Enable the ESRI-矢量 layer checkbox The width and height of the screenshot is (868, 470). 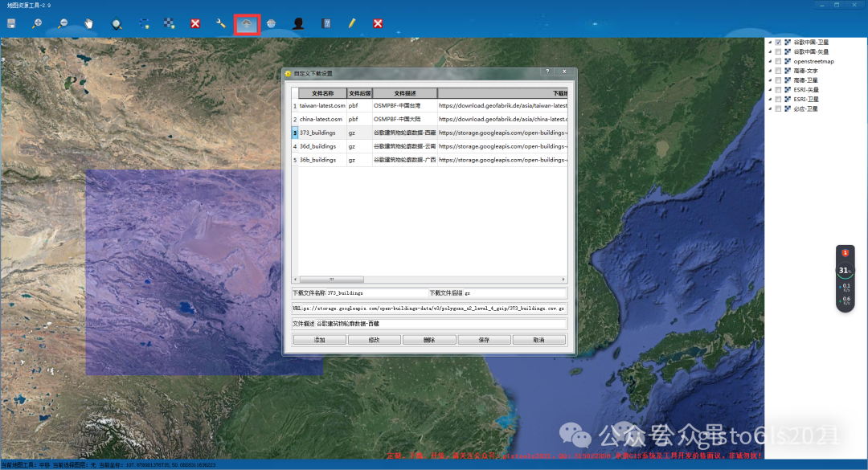[778, 90]
